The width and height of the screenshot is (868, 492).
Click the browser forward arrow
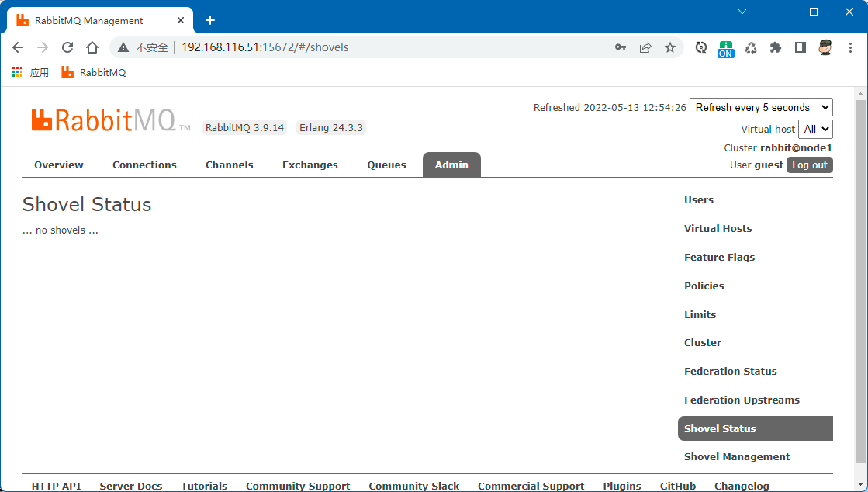click(43, 47)
